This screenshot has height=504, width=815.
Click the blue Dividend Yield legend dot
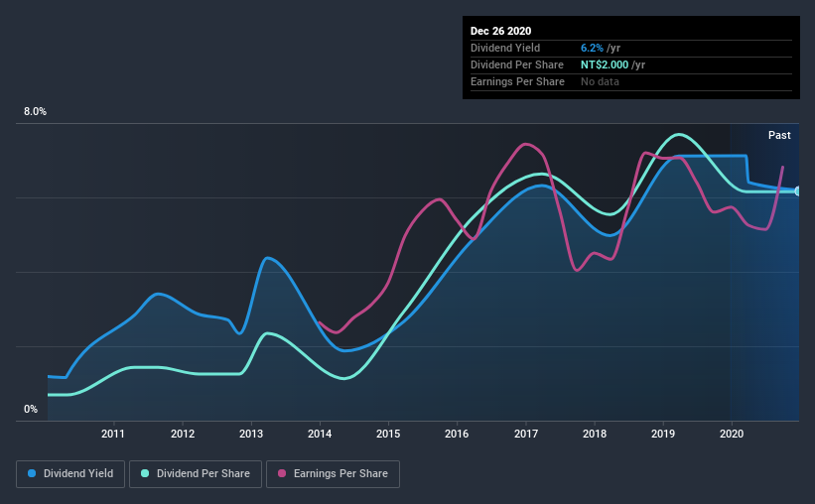[x=32, y=473]
